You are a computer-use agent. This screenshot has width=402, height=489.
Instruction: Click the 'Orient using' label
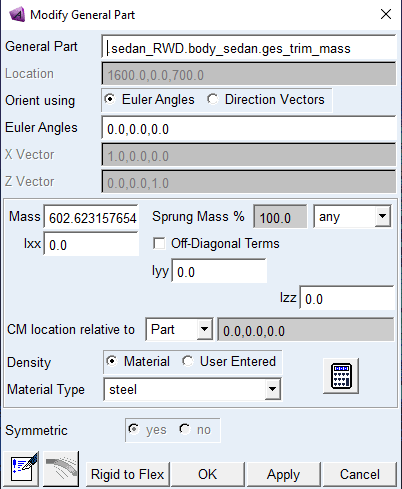pos(40,101)
